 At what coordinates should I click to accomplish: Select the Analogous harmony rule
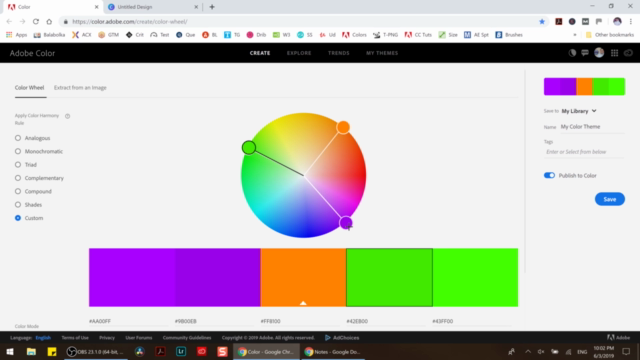click(x=33, y=138)
